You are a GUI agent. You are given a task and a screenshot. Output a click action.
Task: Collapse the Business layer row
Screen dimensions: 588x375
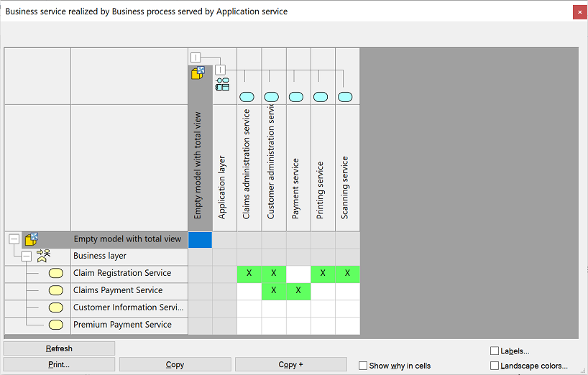click(27, 256)
